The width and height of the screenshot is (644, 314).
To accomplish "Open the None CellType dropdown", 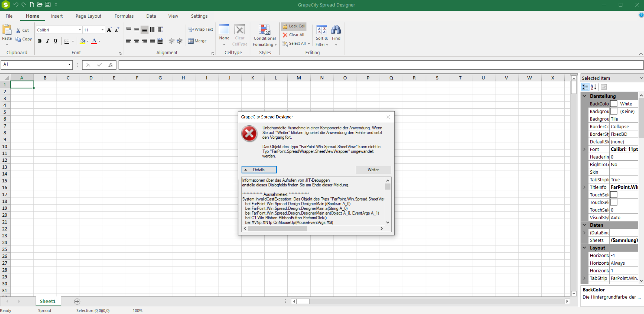I will pyautogui.click(x=224, y=44).
